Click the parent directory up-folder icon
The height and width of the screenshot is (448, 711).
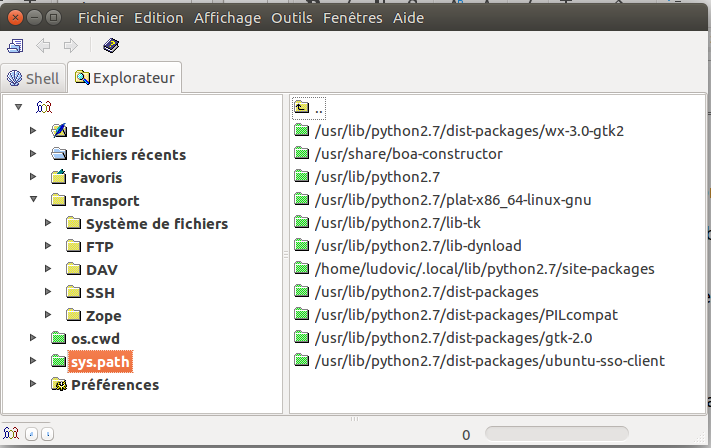302,108
